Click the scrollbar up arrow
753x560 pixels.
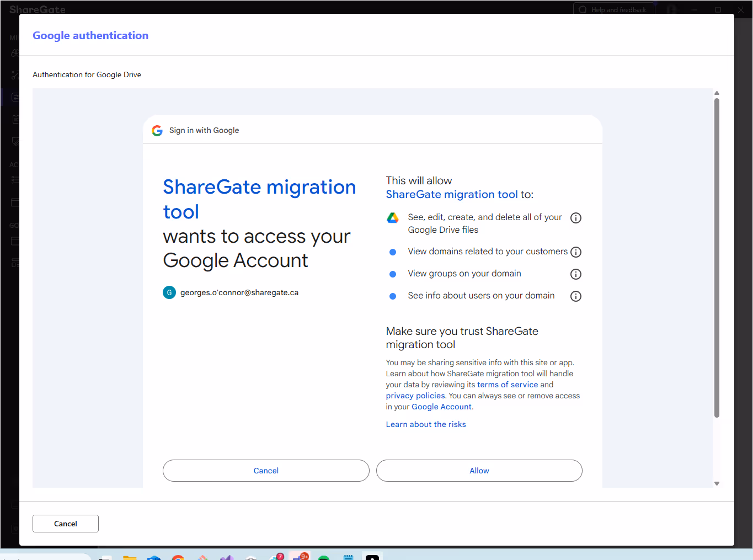(717, 93)
